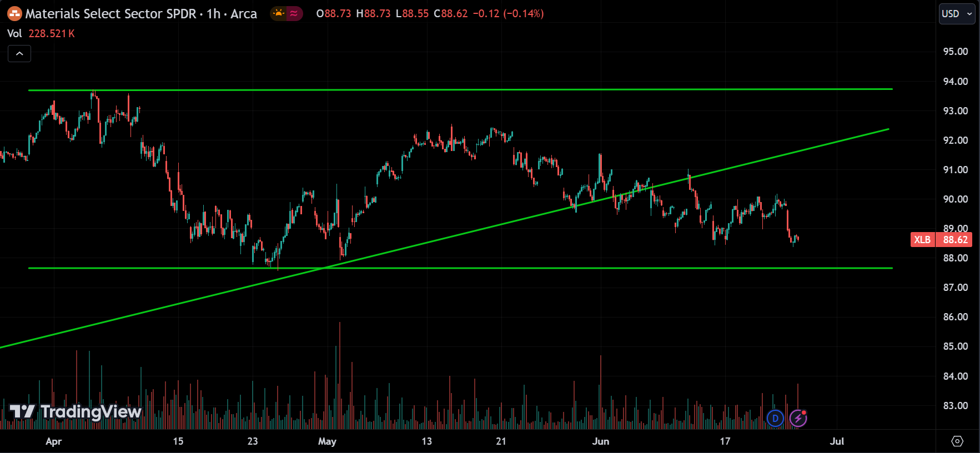Image resolution: width=980 pixels, height=453 pixels.
Task: Click the 90.00 price axis label
Action: (955, 199)
